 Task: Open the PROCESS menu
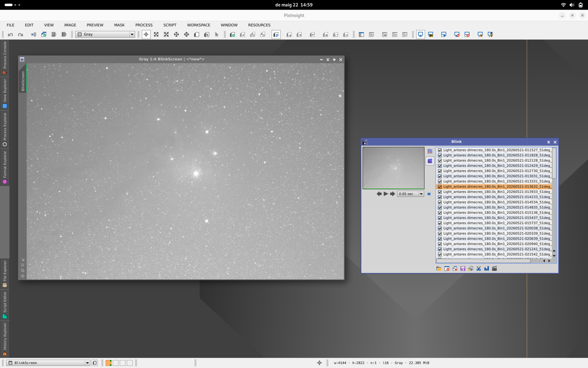tap(144, 25)
